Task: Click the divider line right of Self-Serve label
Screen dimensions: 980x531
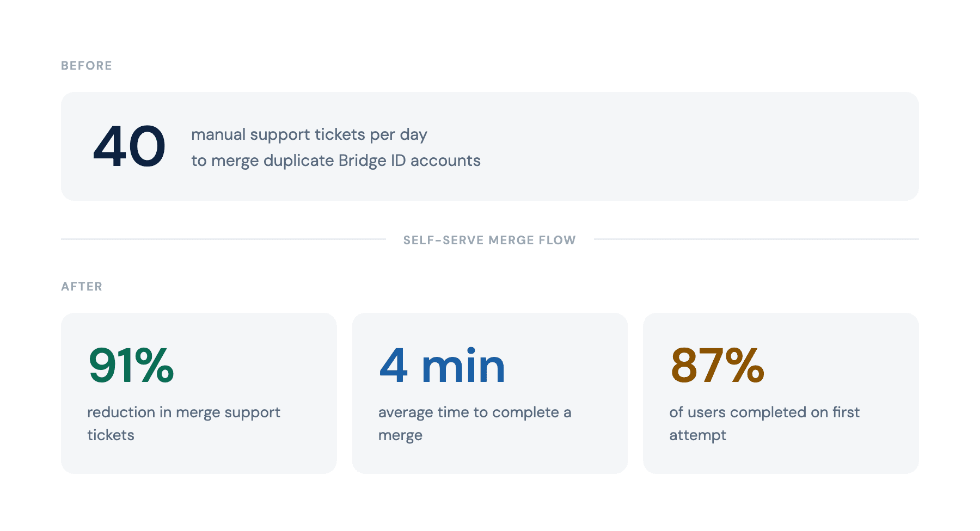Action: (756, 239)
